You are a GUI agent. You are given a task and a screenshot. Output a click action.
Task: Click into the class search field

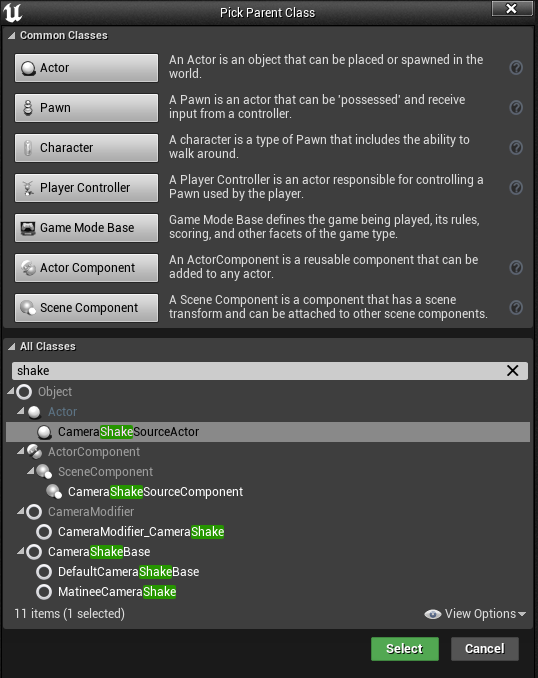(x=259, y=371)
